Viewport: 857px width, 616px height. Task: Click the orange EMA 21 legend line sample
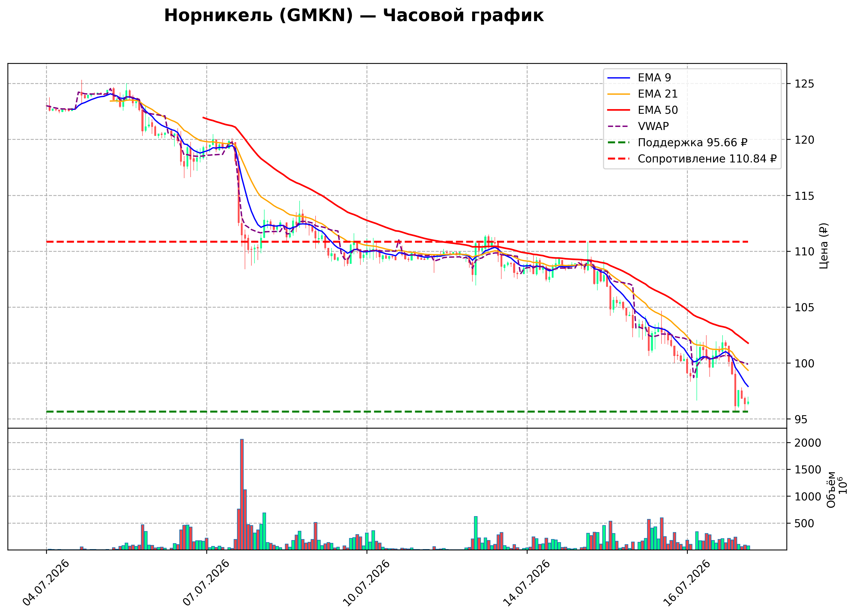618,94
